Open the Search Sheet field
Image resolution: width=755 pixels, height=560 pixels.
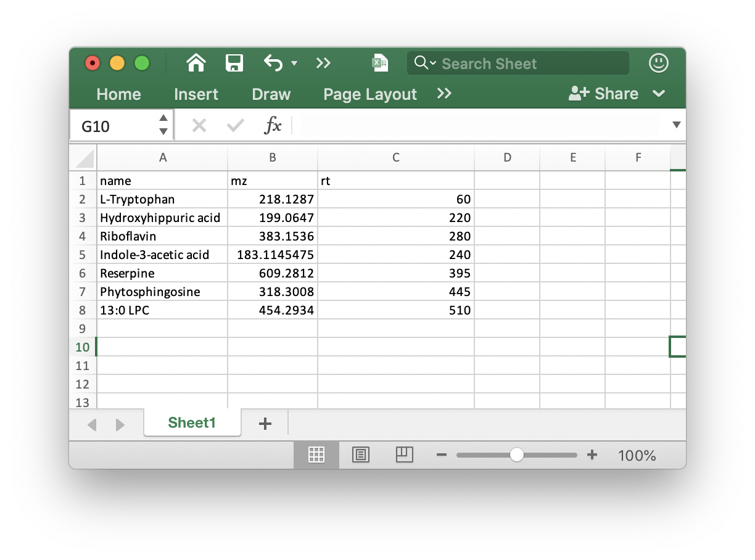point(518,63)
